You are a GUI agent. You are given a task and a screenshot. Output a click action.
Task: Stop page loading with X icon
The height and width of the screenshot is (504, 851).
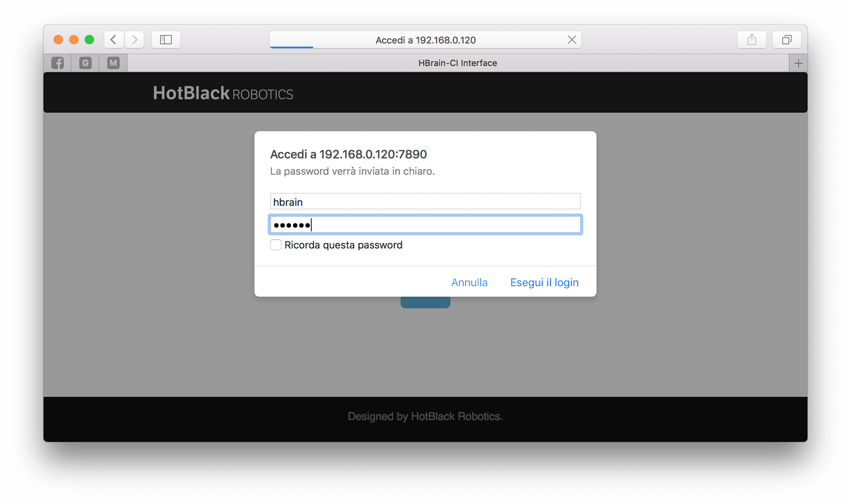click(x=572, y=40)
